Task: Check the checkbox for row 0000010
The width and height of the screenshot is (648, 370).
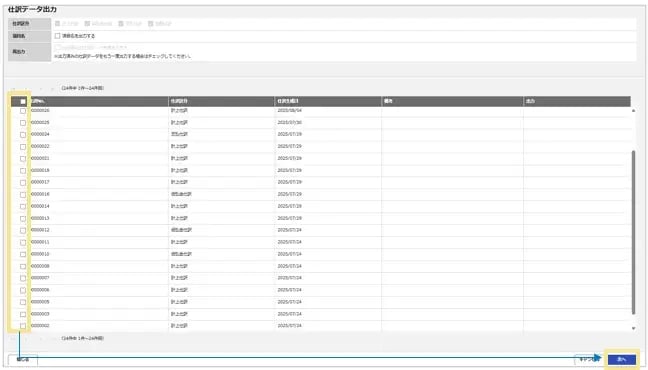Action: tap(23, 254)
